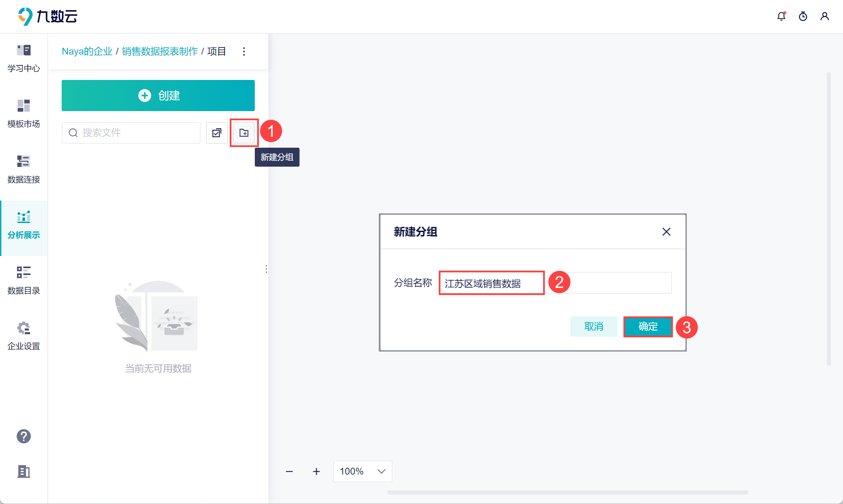Expand the 100% zoom dropdown

pos(363,471)
